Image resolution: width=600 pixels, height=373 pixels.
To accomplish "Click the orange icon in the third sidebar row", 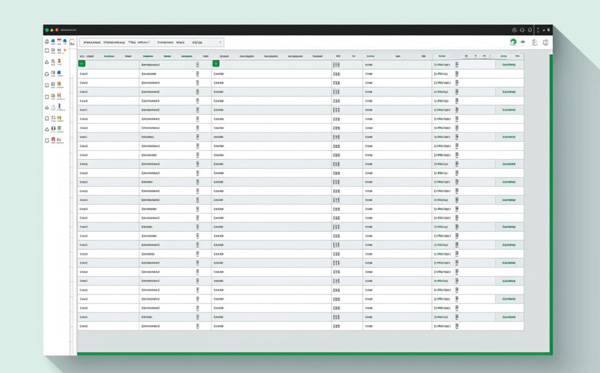I will (x=59, y=61).
